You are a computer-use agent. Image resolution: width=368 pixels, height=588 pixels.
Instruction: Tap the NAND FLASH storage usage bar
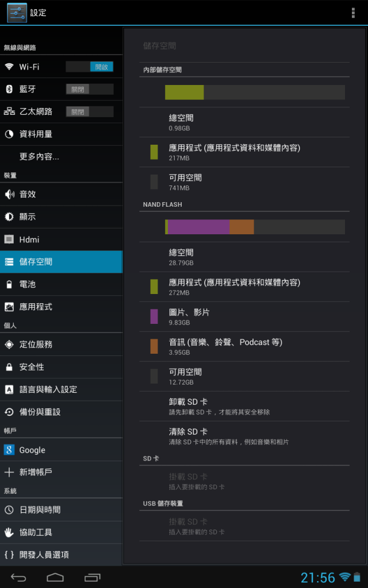point(255,227)
